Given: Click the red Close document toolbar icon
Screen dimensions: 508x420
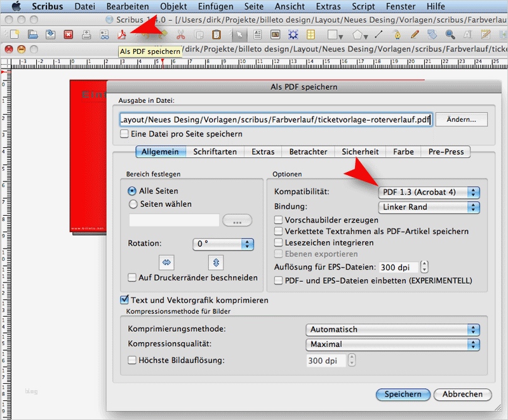Looking at the screenshot, I should [69, 34].
